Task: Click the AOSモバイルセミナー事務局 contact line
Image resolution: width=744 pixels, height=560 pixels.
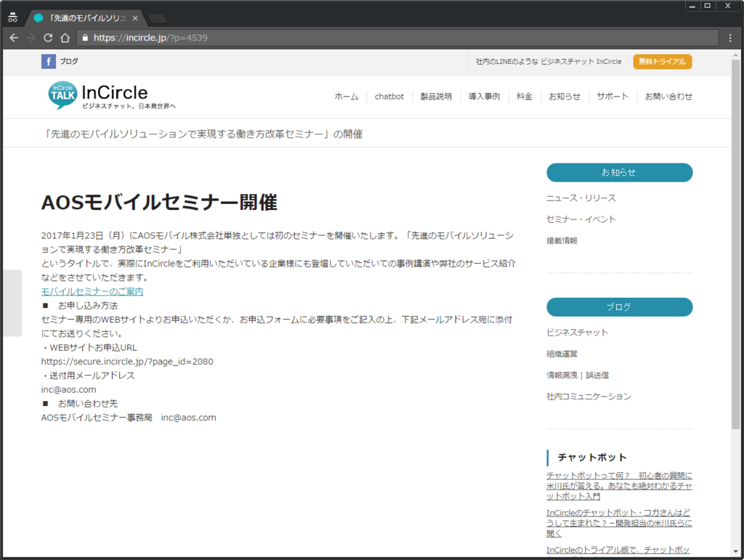Action: 129,418
